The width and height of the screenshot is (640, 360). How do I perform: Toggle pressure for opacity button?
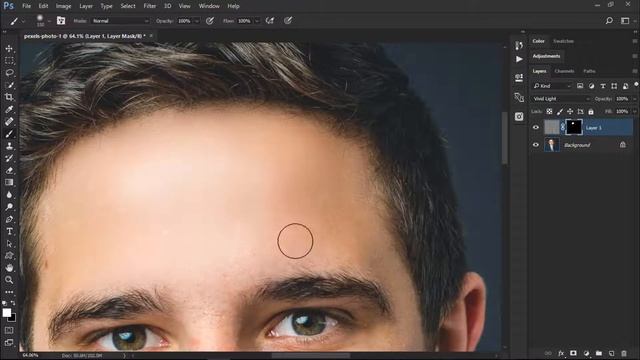(x=210, y=20)
